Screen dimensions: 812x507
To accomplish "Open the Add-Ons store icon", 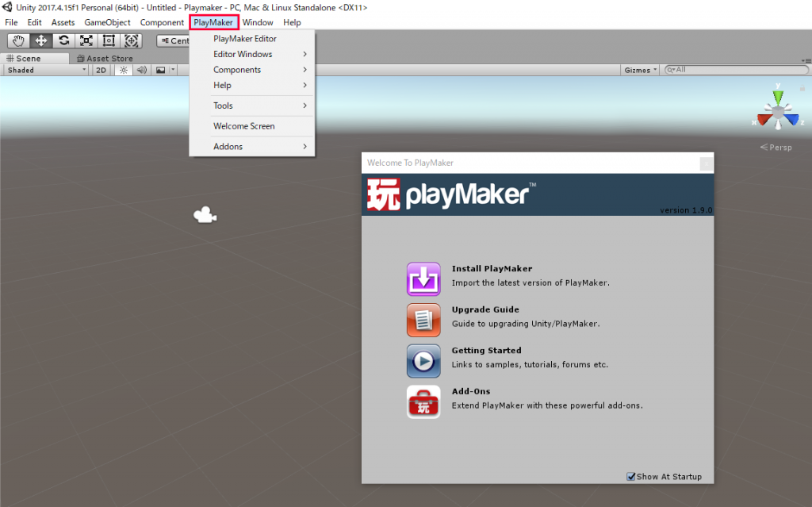I will (x=423, y=401).
